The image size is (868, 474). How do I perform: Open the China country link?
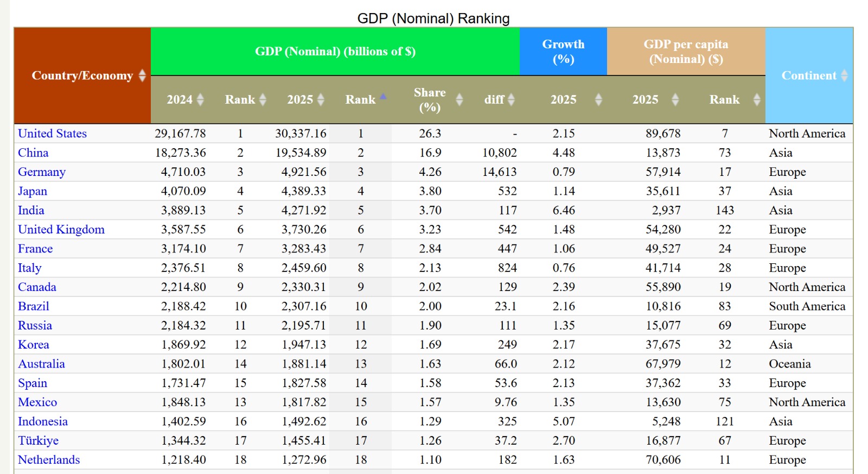[33, 153]
